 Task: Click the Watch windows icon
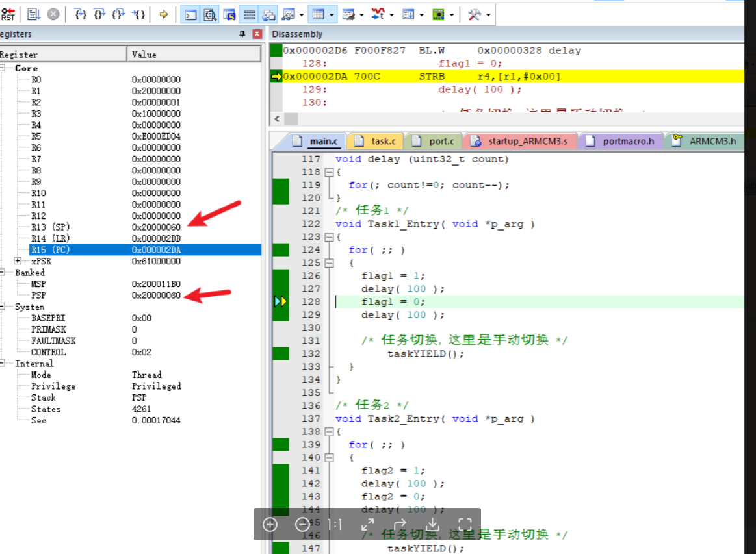(x=289, y=15)
